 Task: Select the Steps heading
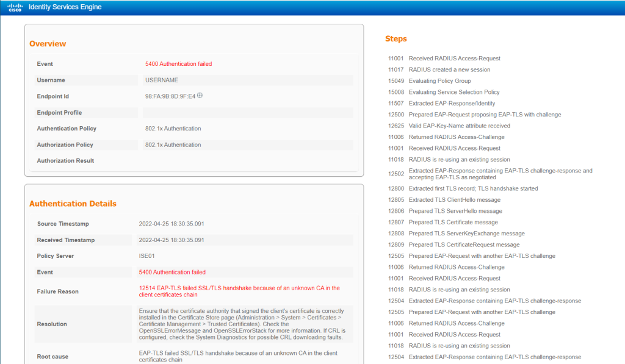[396, 38]
